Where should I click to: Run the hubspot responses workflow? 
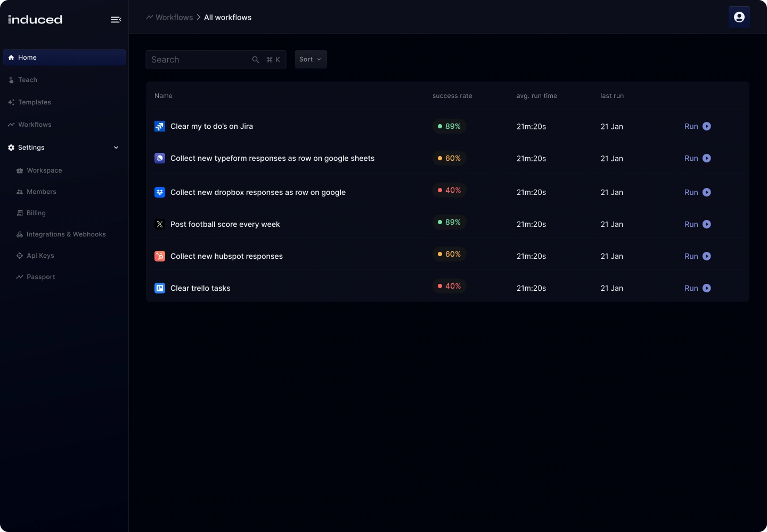(698, 256)
